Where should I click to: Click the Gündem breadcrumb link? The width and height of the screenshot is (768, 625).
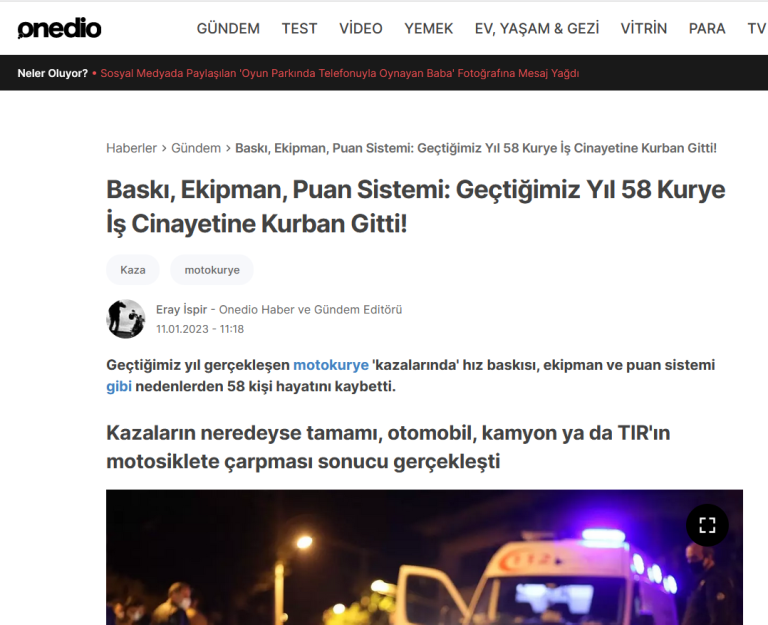(x=196, y=148)
